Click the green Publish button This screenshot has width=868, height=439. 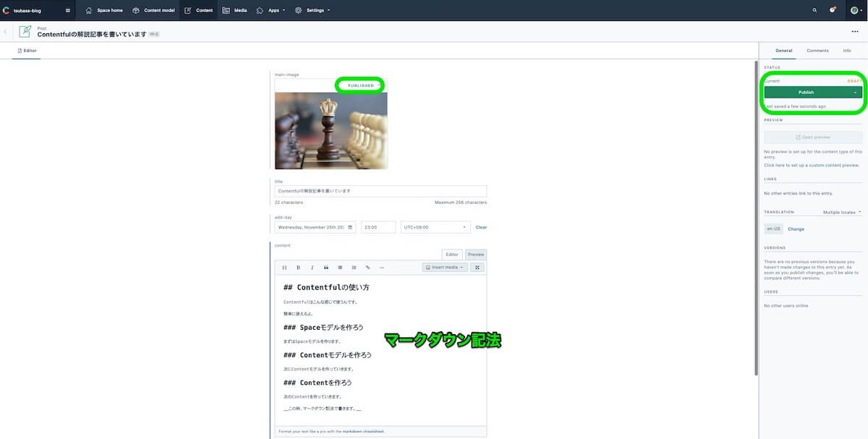[806, 93]
